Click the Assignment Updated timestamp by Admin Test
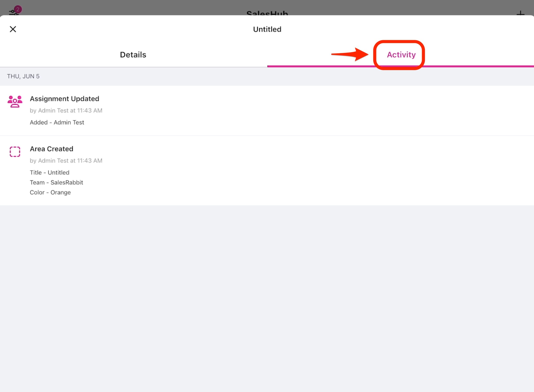Viewport: 534px width, 392px height. point(66,111)
